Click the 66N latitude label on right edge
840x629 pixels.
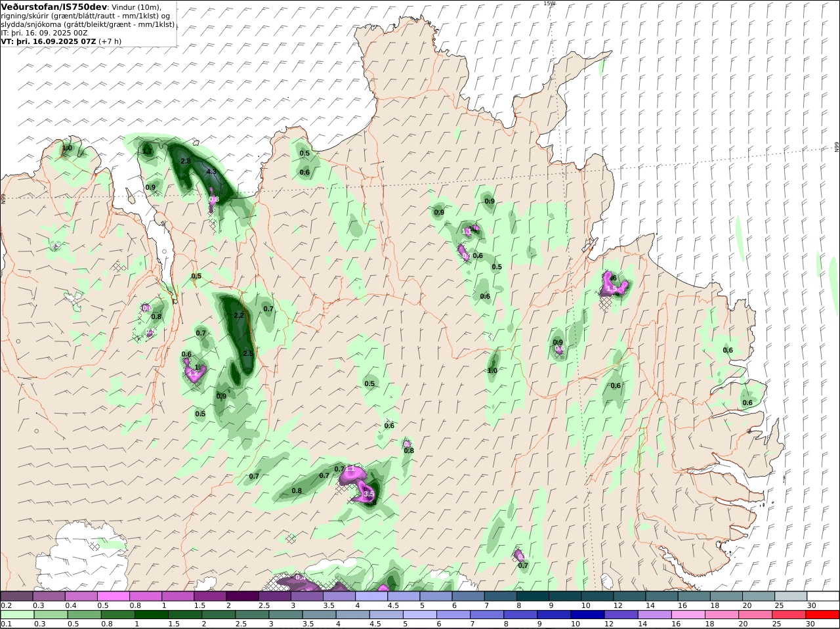pyautogui.click(x=837, y=147)
